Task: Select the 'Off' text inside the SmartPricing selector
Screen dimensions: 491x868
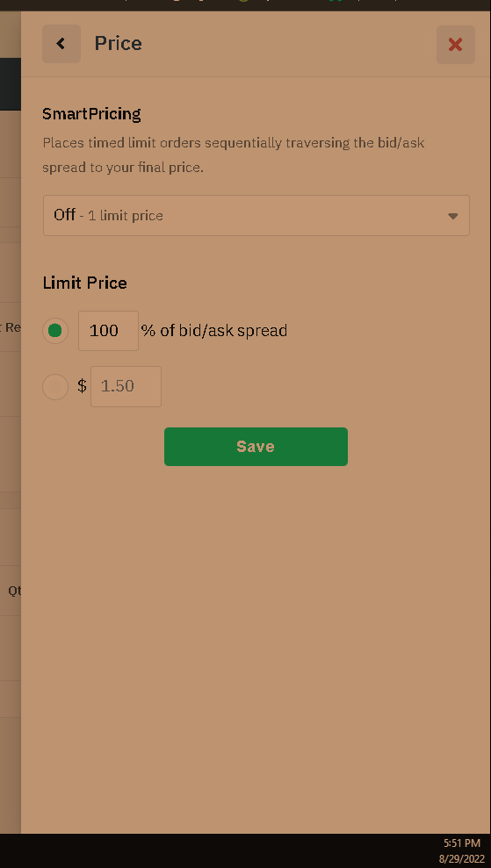Action: click(x=64, y=215)
